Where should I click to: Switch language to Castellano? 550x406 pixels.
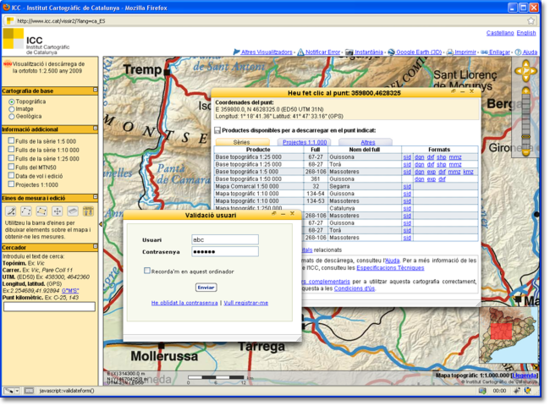(500, 33)
